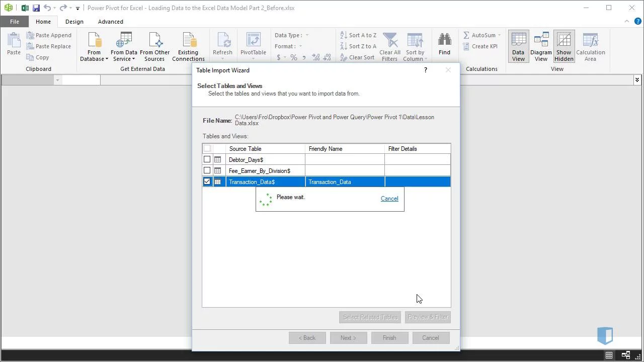Click wizard Cancel button

(x=431, y=338)
